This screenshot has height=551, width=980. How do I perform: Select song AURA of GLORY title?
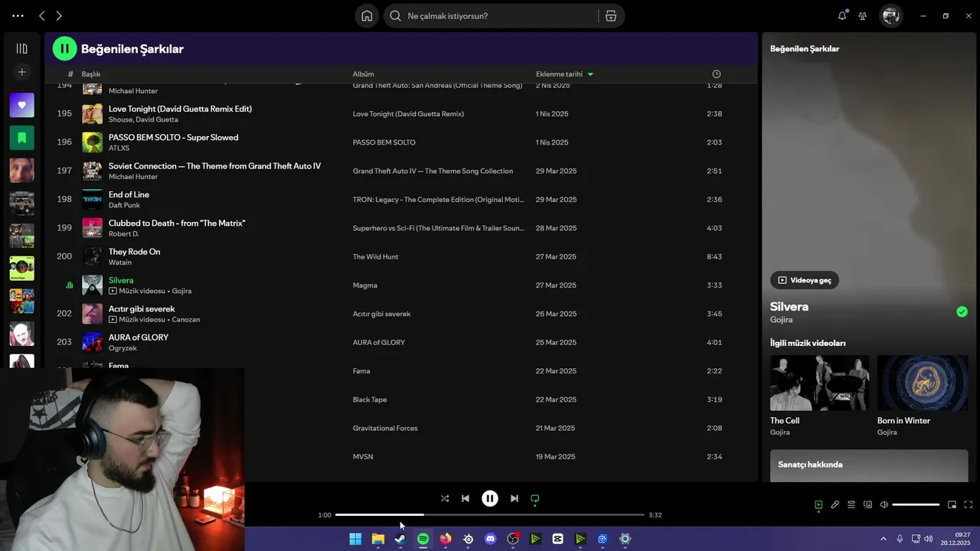tap(139, 337)
